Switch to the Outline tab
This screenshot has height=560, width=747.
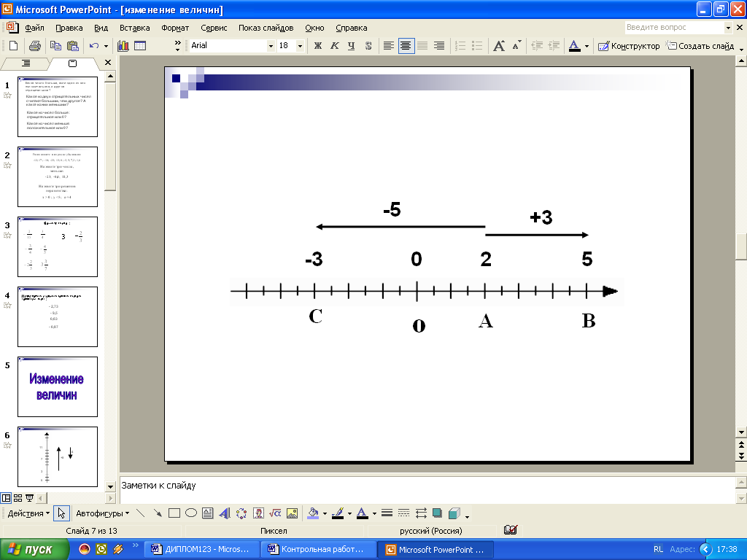(26, 63)
